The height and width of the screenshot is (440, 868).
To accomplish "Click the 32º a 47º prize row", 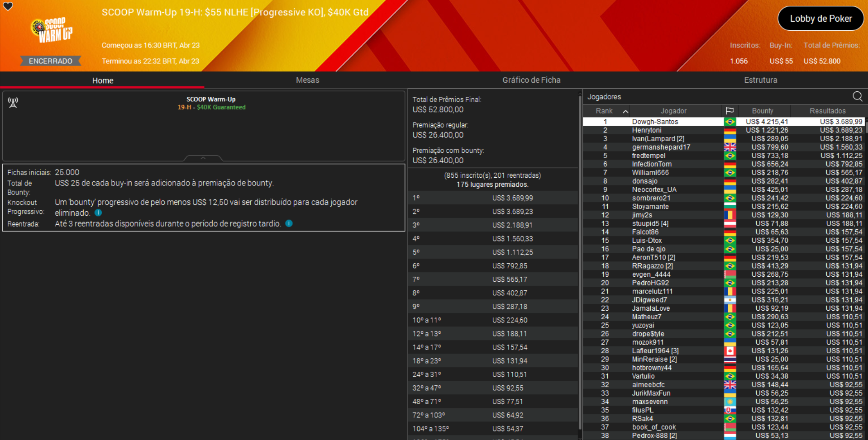I will point(493,388).
